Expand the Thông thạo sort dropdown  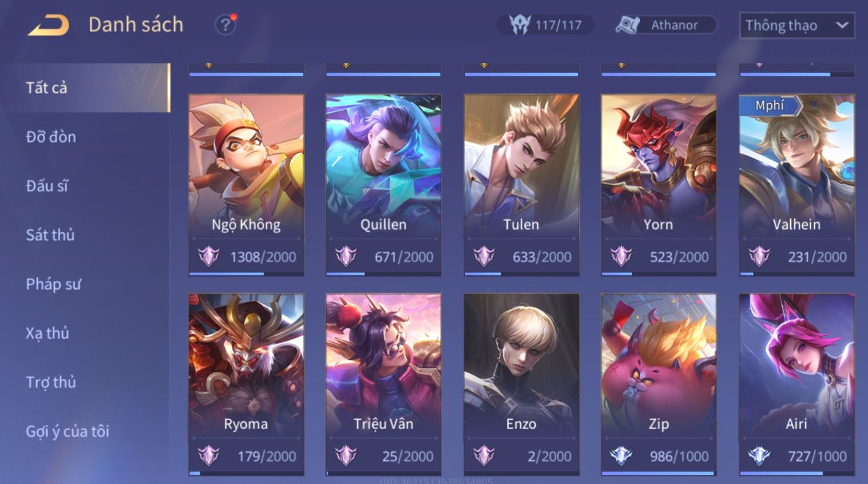[x=797, y=26]
